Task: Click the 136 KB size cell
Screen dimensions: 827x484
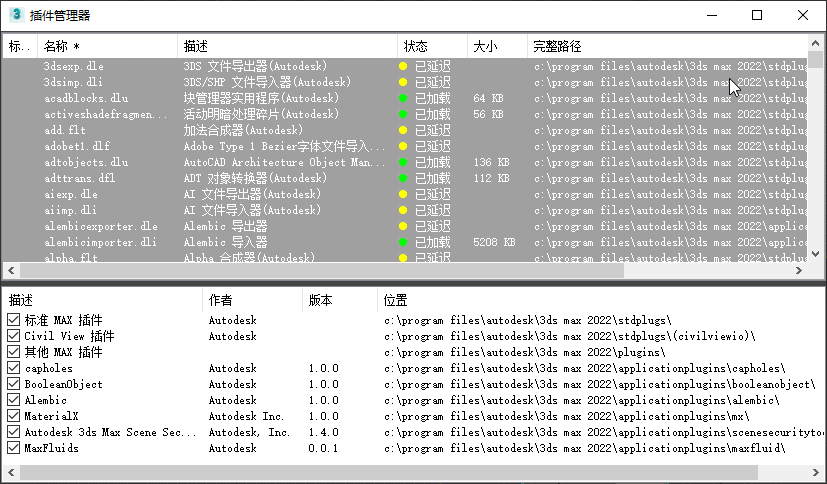Action: (491, 162)
